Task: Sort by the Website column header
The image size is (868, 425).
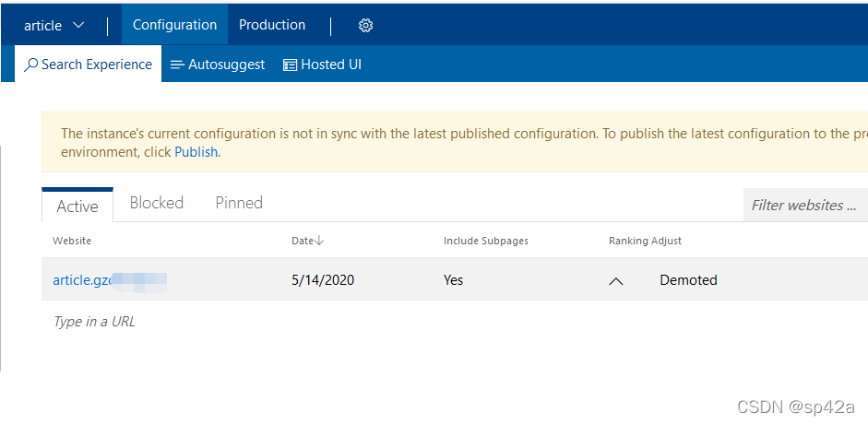Action: [72, 241]
